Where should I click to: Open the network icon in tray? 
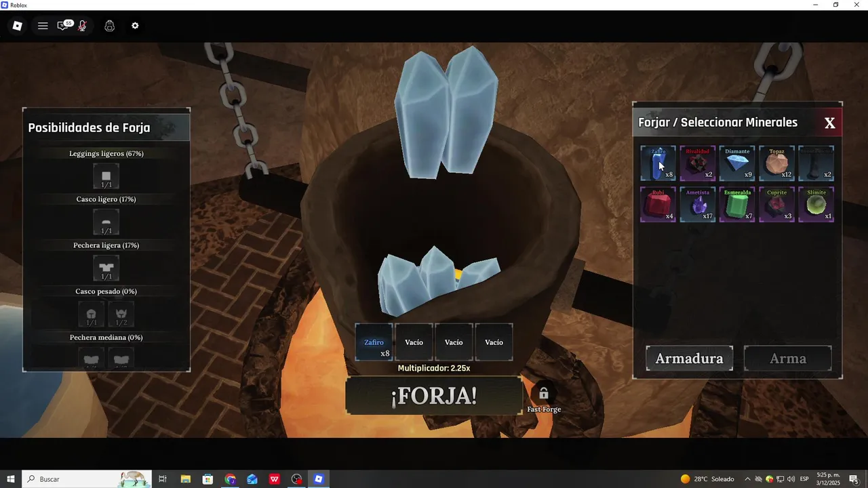tap(780, 479)
